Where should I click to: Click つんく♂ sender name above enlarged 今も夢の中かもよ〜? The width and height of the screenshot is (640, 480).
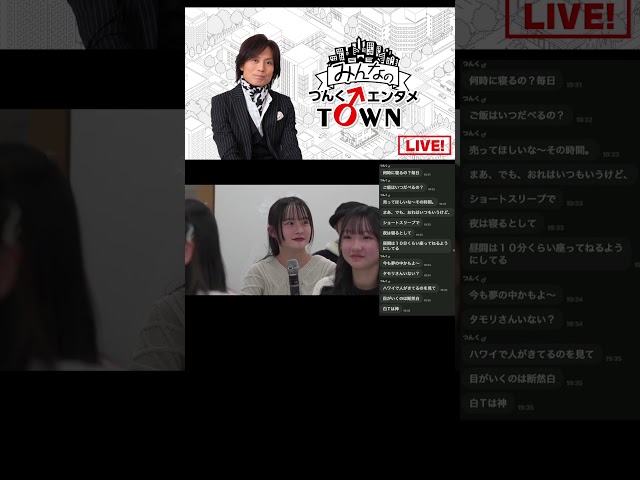[x=474, y=278]
